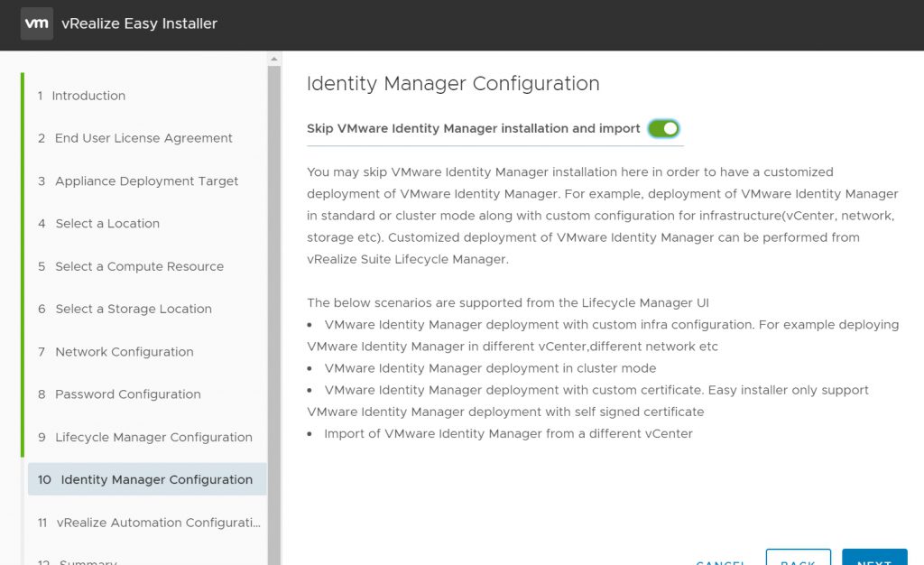Image resolution: width=924 pixels, height=565 pixels.
Task: Click the Identity Manager Configuration page heading
Action: tap(453, 84)
